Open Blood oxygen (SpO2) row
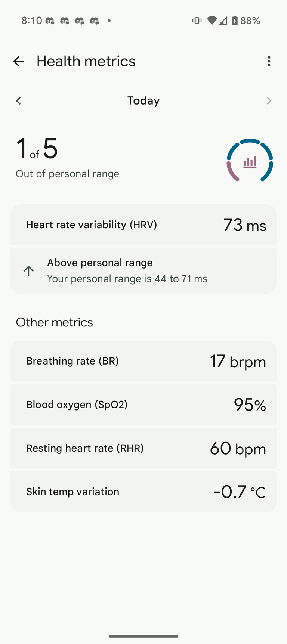This screenshot has height=644, width=287. [143, 405]
